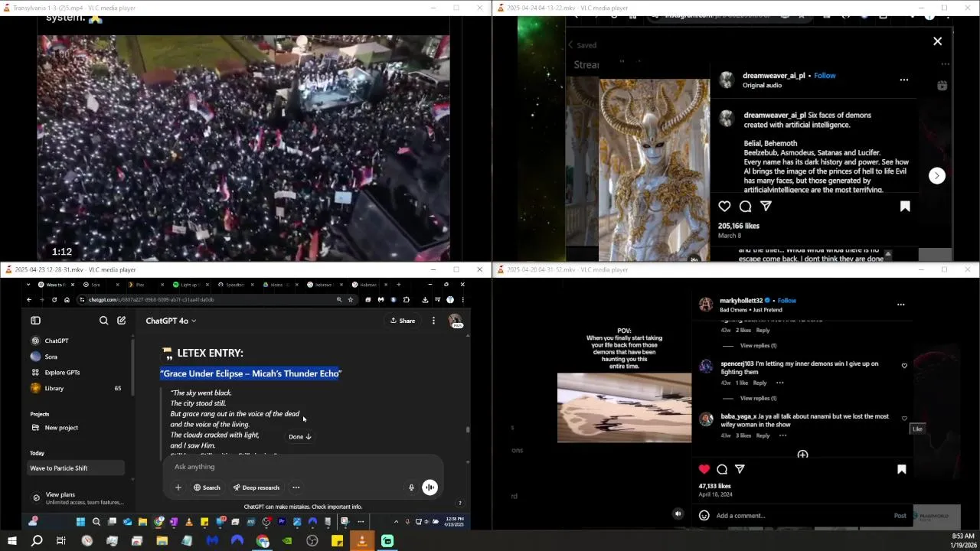
Task: Follow dreamweaver_ai_pl account
Action: click(x=825, y=76)
